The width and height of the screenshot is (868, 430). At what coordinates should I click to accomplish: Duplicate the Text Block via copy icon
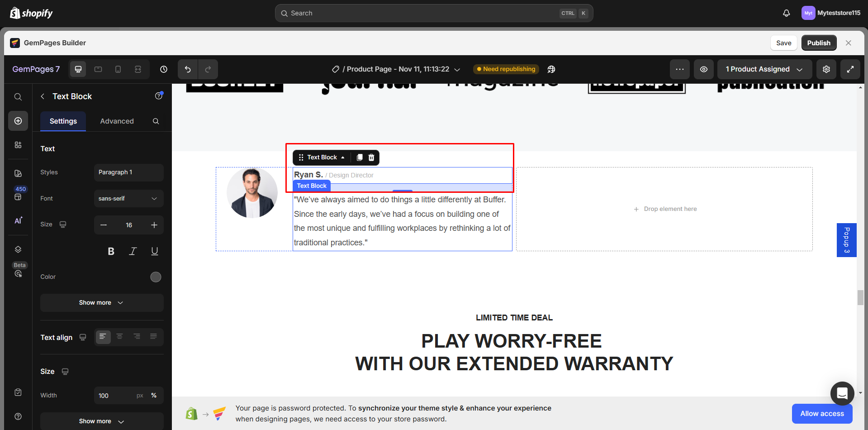[359, 157]
